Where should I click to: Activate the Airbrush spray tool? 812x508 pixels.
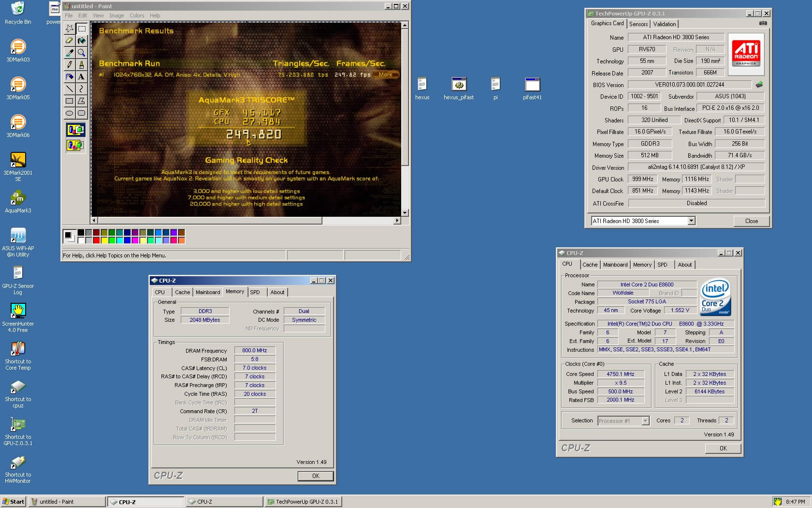[x=70, y=77]
